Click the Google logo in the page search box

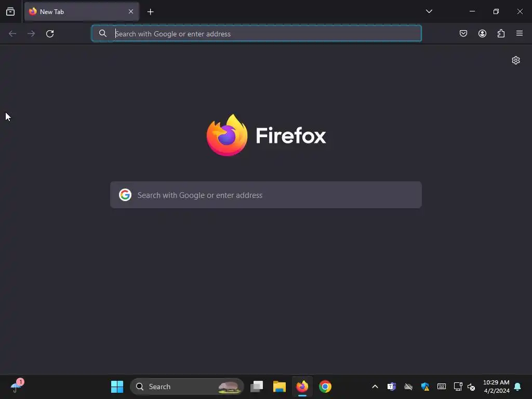125,195
